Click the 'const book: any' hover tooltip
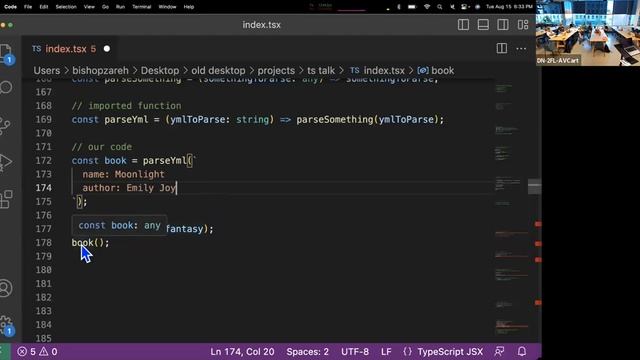 (119, 225)
